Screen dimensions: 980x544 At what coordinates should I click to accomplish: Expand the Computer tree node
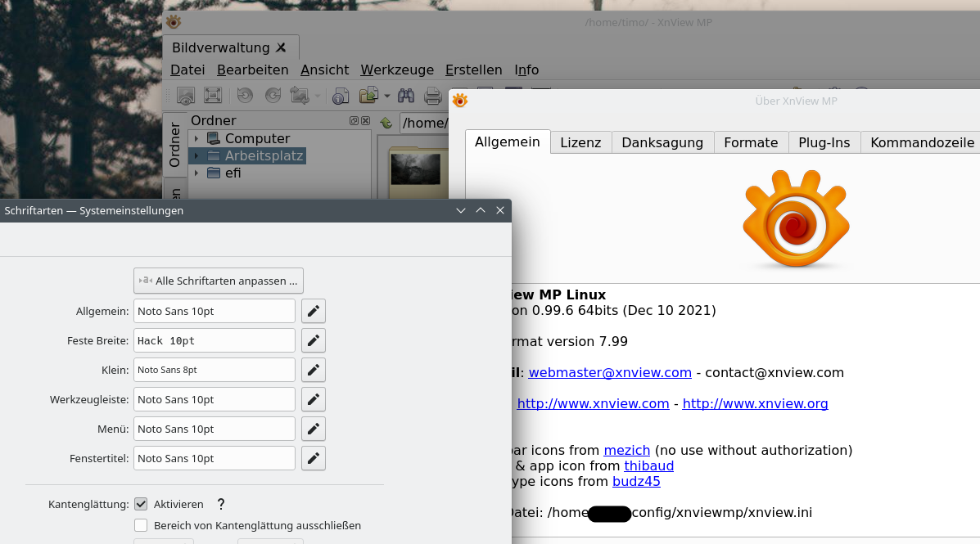[x=196, y=138]
